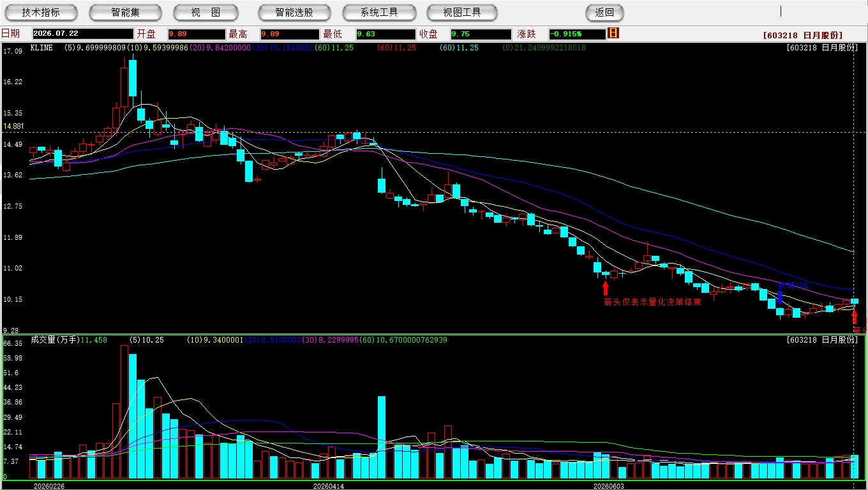Screen dimensions: 868x490
Task: Open the 技术指标 menu button
Action: 41,12
